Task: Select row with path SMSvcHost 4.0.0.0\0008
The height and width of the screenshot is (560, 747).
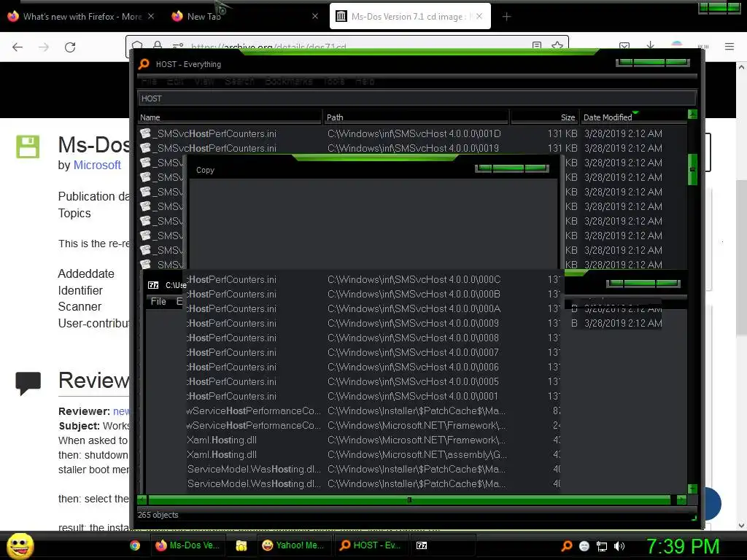Action: (x=373, y=338)
